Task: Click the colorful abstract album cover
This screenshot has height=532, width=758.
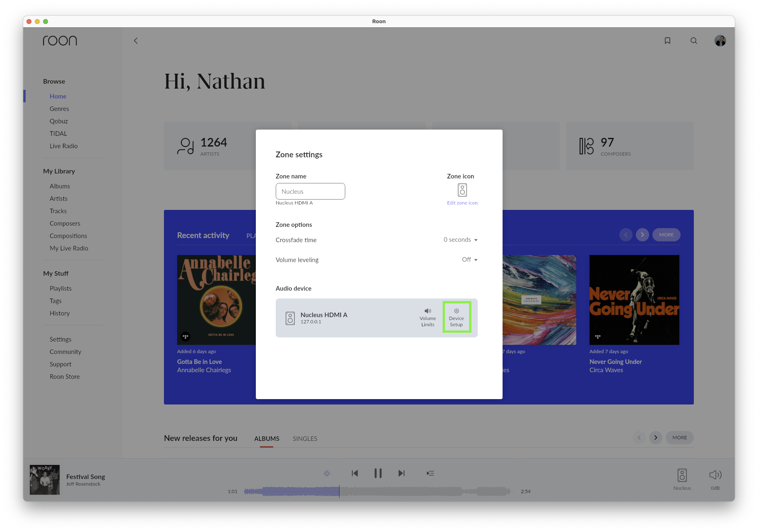Action: tap(539, 300)
